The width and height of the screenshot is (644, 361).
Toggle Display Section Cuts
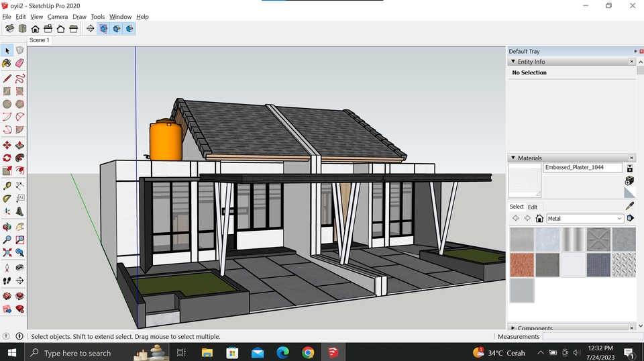click(x=117, y=29)
